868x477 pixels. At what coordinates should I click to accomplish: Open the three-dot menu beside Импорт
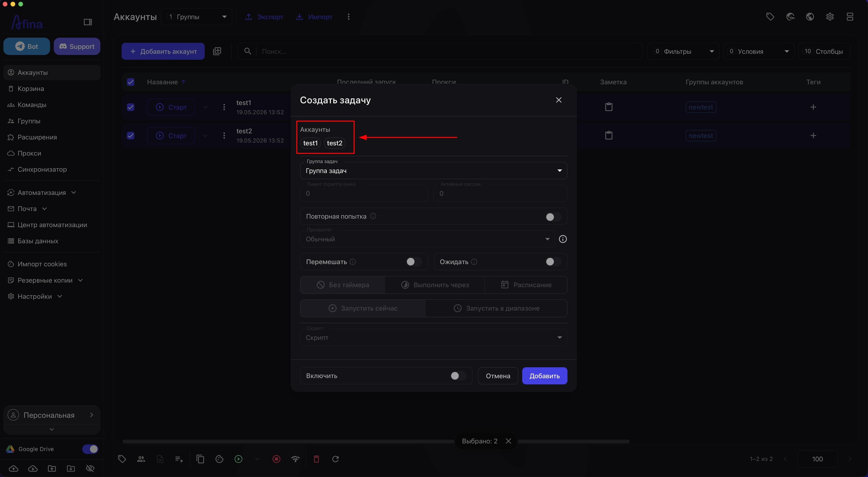tap(348, 17)
